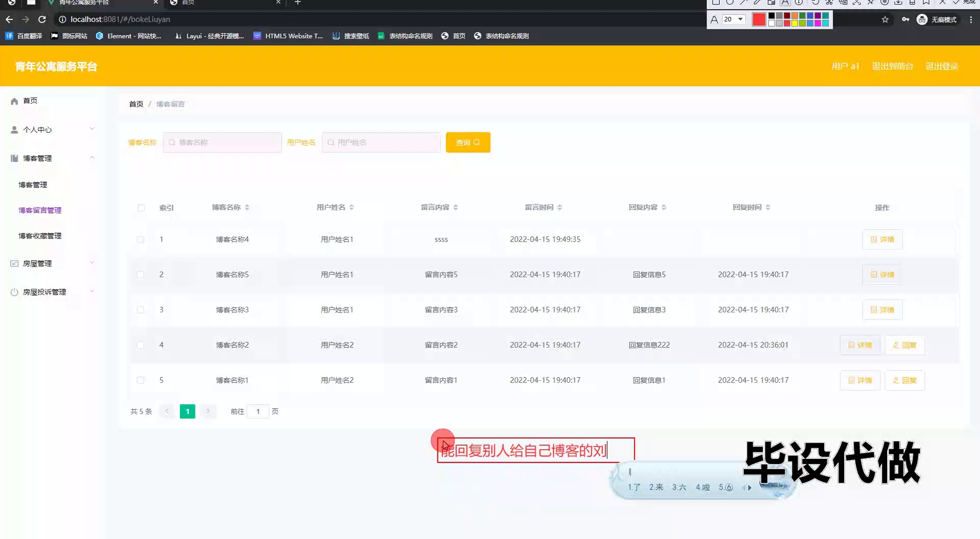The width and height of the screenshot is (980, 539).
Task: Click 退出到前台 in the header
Action: [x=892, y=66]
